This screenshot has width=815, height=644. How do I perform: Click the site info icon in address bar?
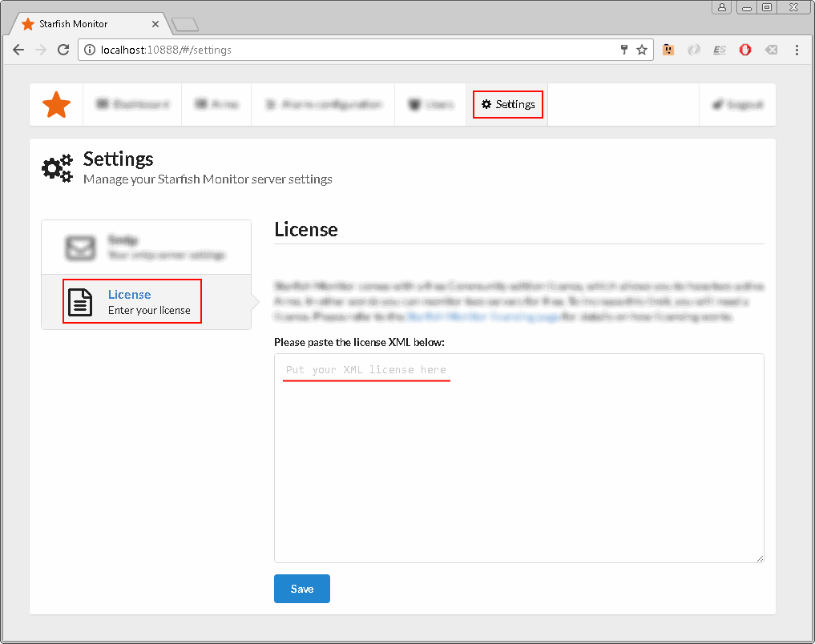point(90,50)
